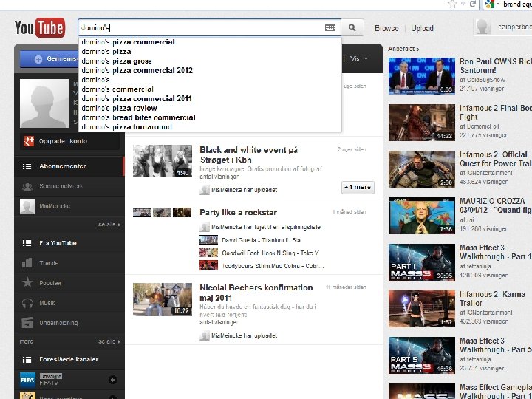The image size is (532, 399).
Task: Select suggestion 'domino's commercial'
Action: pyautogui.click(x=210, y=89)
